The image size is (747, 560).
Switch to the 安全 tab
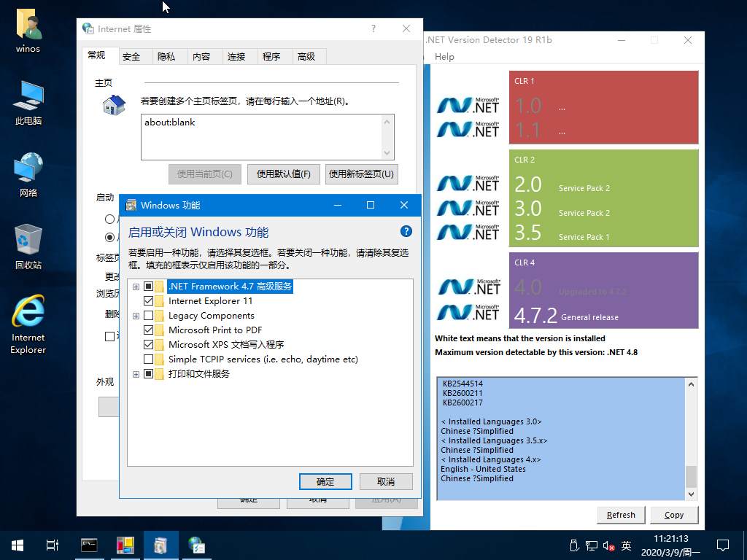131,57
